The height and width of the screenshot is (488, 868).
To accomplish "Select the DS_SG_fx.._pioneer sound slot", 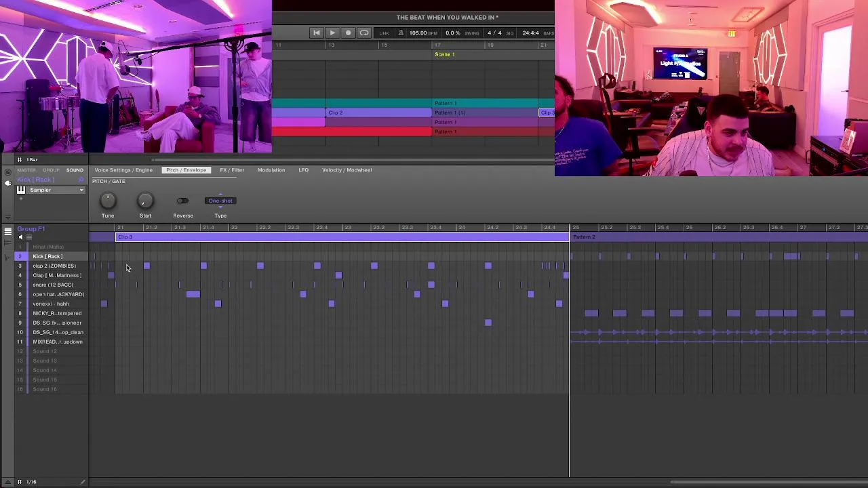I will [52, 323].
